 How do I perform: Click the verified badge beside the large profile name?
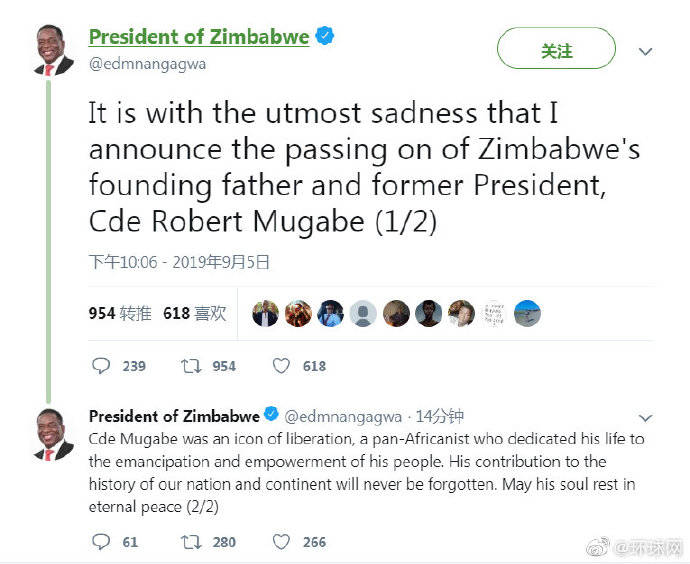[325, 37]
